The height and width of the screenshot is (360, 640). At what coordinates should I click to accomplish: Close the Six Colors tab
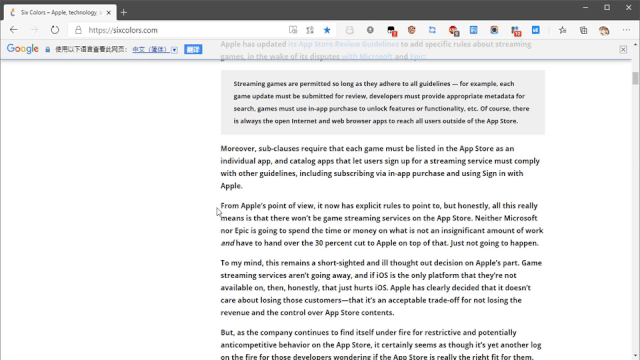109,13
